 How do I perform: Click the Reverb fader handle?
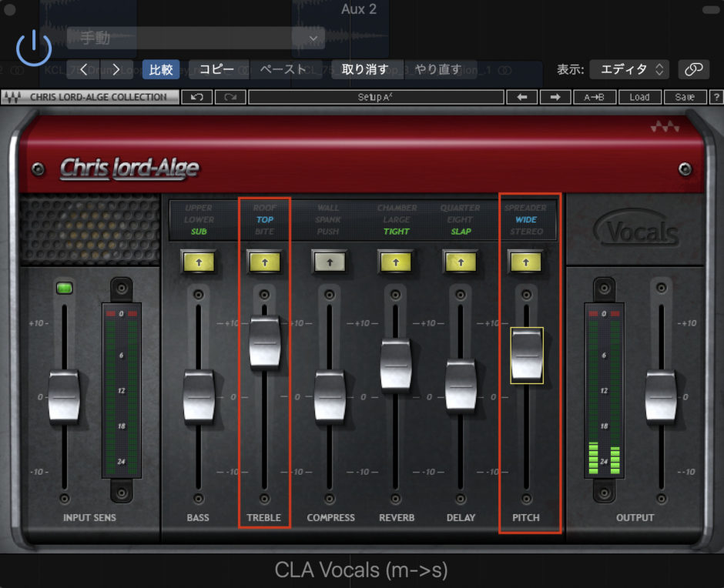[395, 364]
